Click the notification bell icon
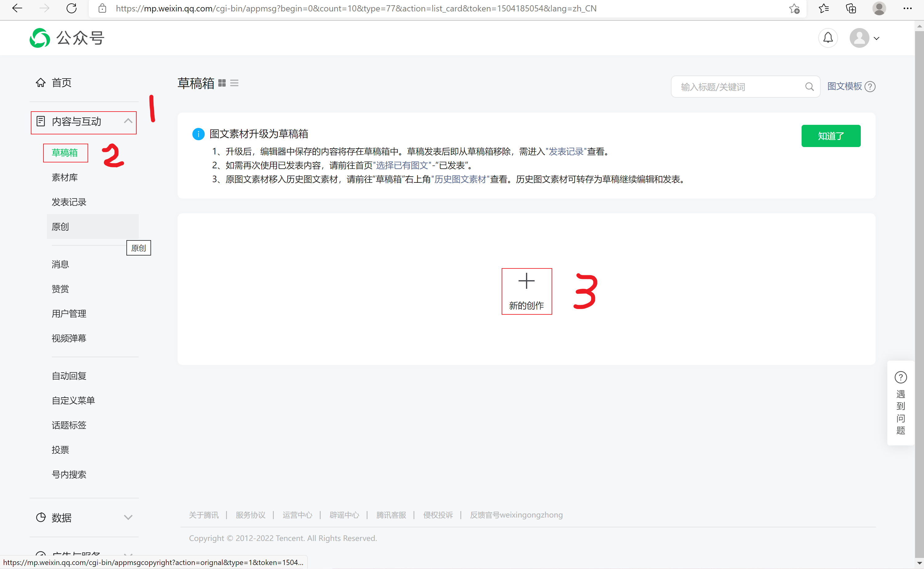The height and width of the screenshot is (569, 924). 827,38
